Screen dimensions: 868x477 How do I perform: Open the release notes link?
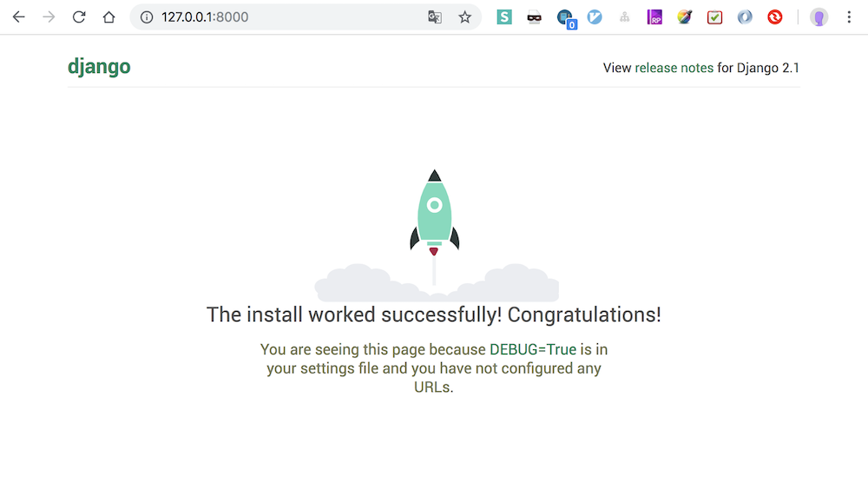point(674,68)
